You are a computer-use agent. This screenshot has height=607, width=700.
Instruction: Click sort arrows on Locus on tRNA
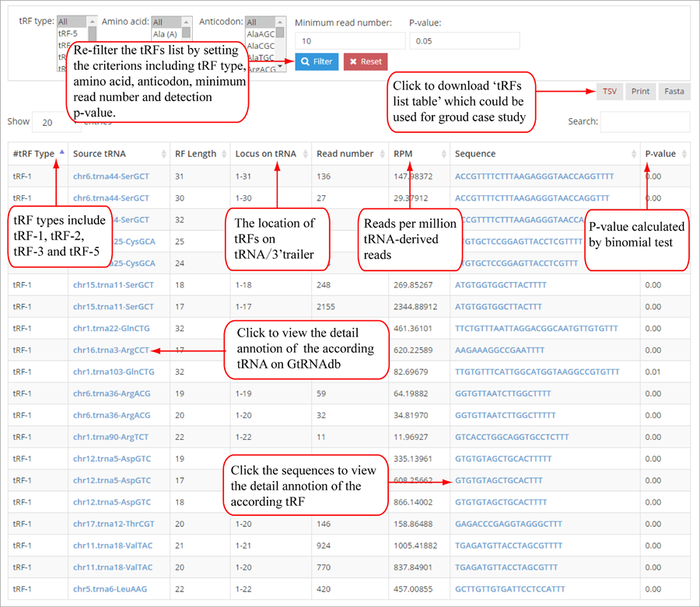point(306,154)
